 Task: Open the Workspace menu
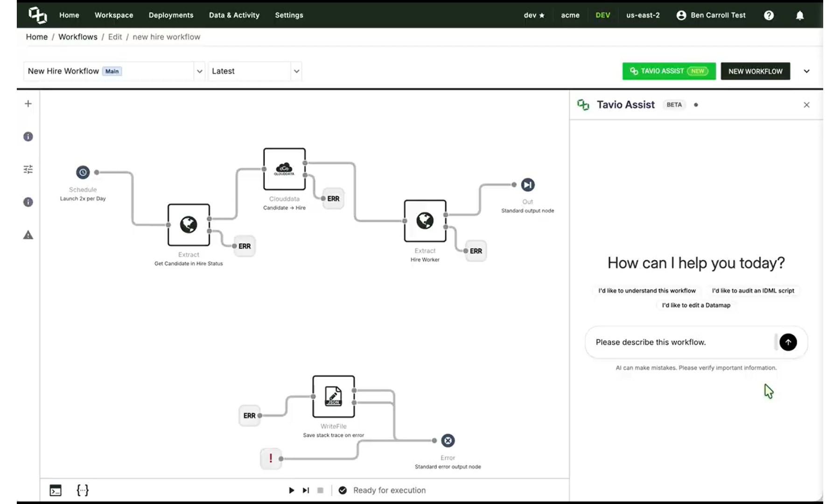pyautogui.click(x=114, y=15)
